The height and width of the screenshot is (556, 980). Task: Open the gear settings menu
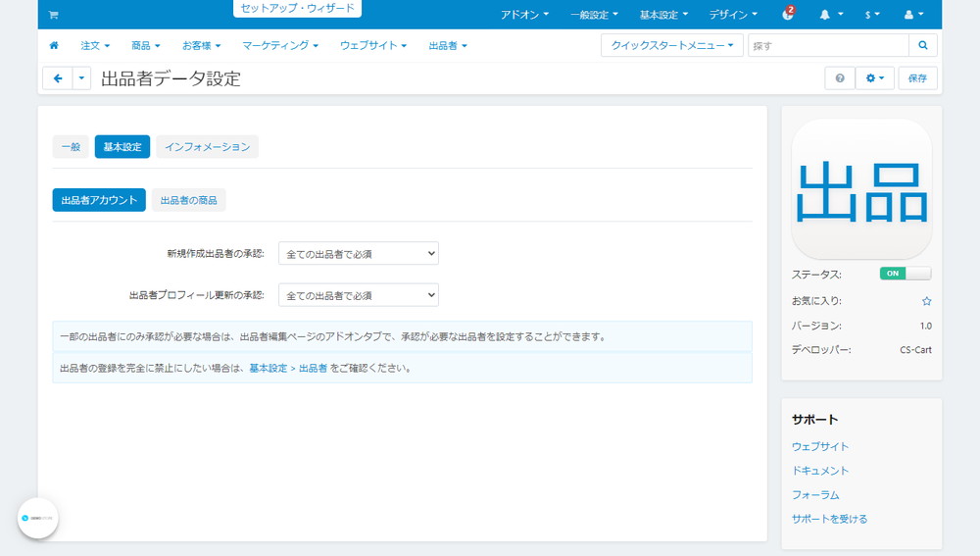click(874, 78)
